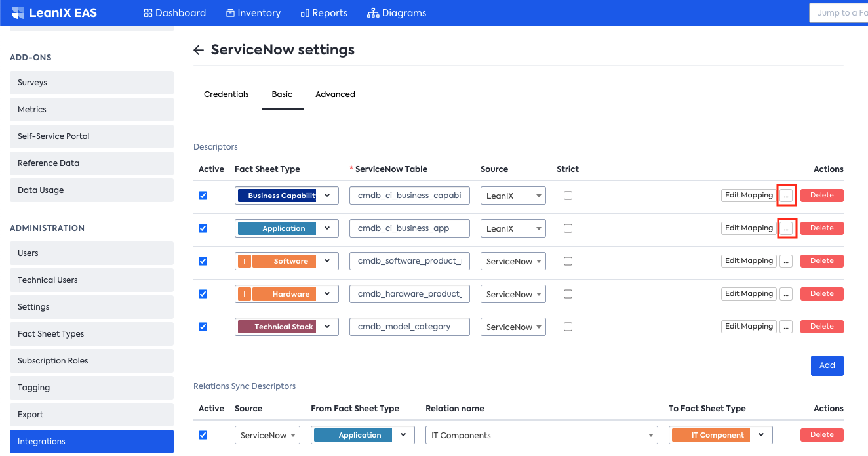Delete the Technical Stack descriptor
The image size is (868, 456).
coord(822,327)
